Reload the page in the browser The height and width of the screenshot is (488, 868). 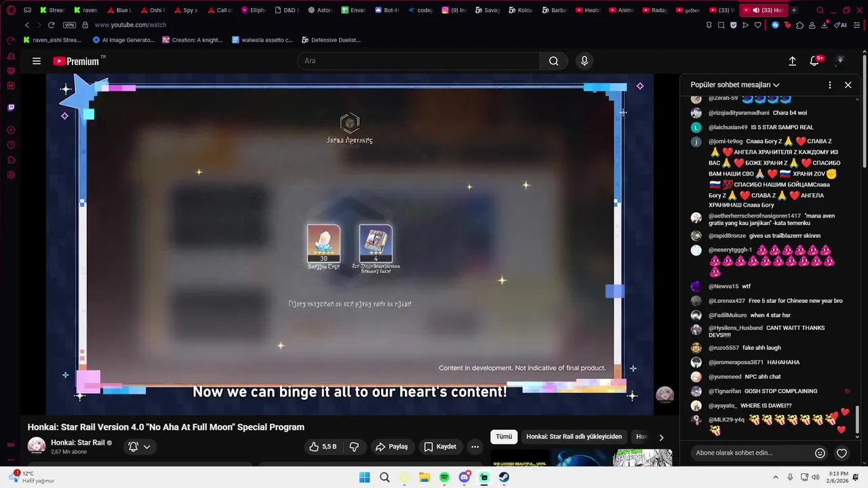pyautogui.click(x=51, y=25)
